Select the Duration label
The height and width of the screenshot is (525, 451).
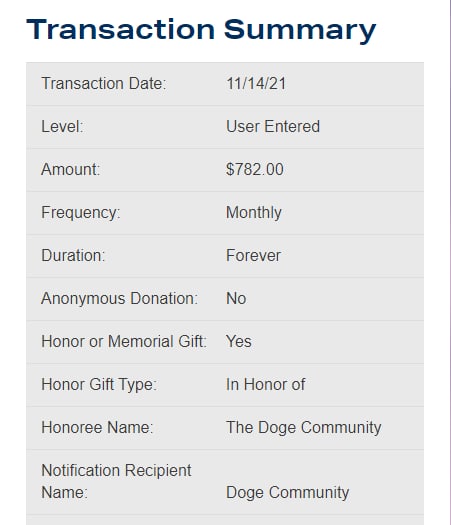(x=73, y=255)
